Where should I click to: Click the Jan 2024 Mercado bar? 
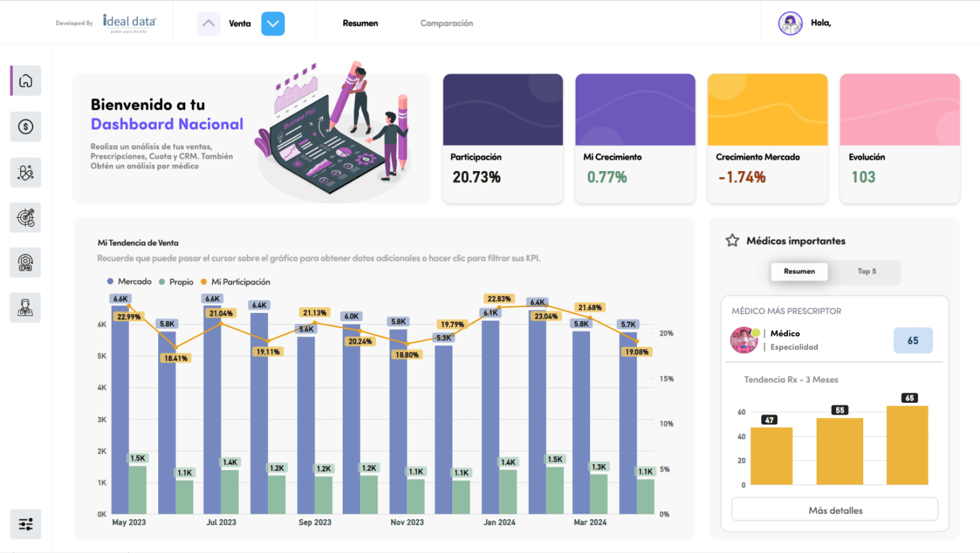490,415
